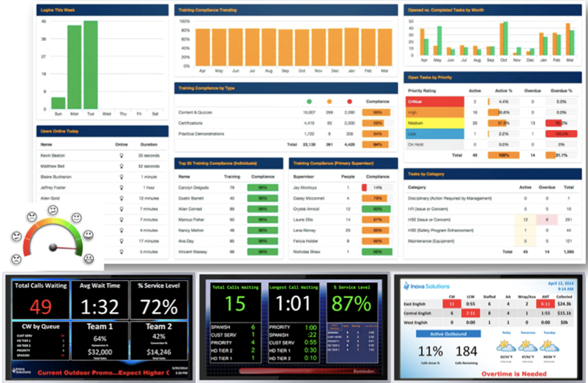Select the Medium yellow priority row
The width and height of the screenshot is (588, 383).
coord(435,123)
